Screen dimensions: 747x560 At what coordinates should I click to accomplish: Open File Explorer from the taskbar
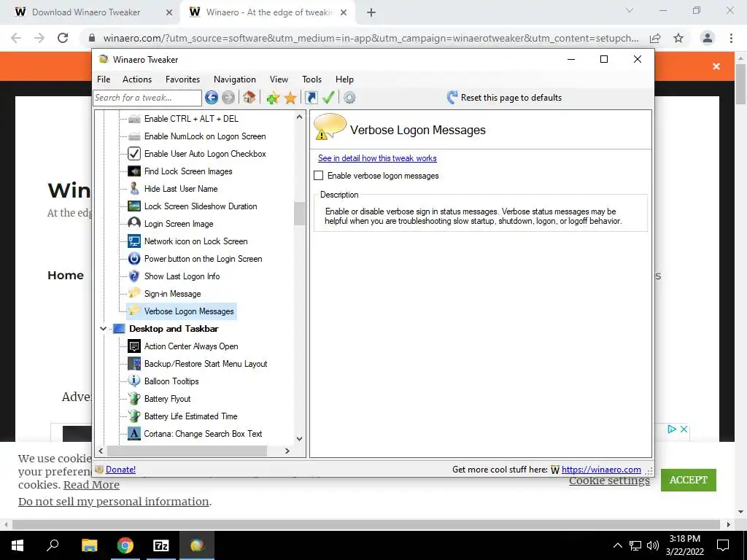(89, 545)
